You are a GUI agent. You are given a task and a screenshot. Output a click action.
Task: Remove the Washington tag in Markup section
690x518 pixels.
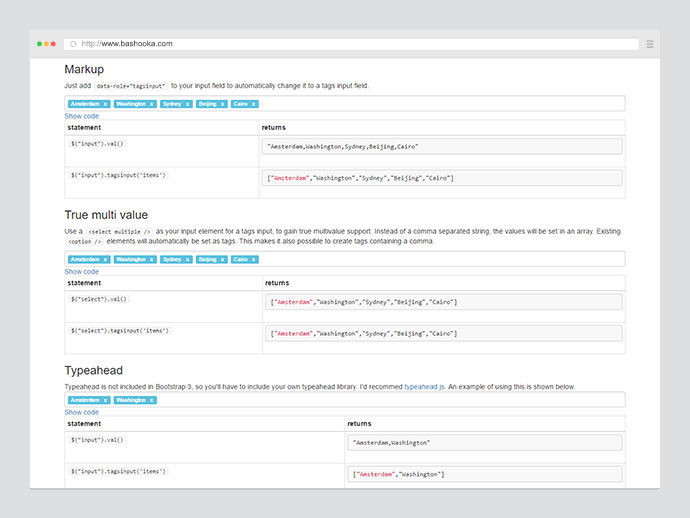pos(151,104)
